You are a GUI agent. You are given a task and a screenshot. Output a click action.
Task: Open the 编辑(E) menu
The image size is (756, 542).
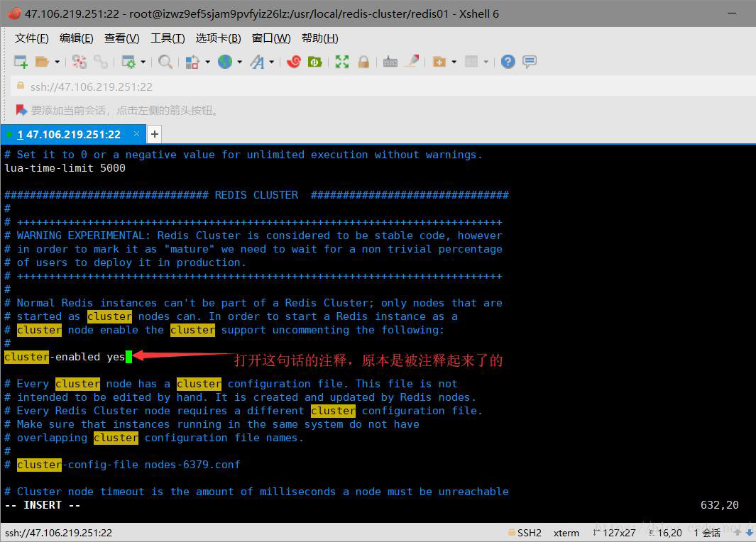point(76,38)
